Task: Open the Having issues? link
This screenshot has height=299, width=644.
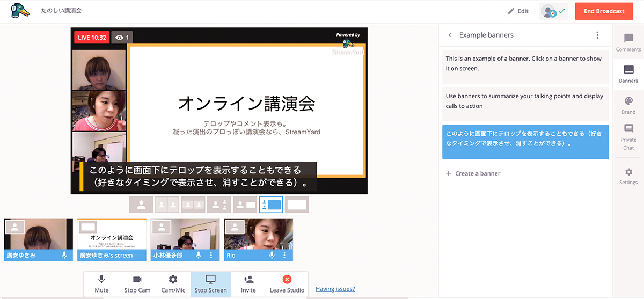Action: pyautogui.click(x=335, y=289)
